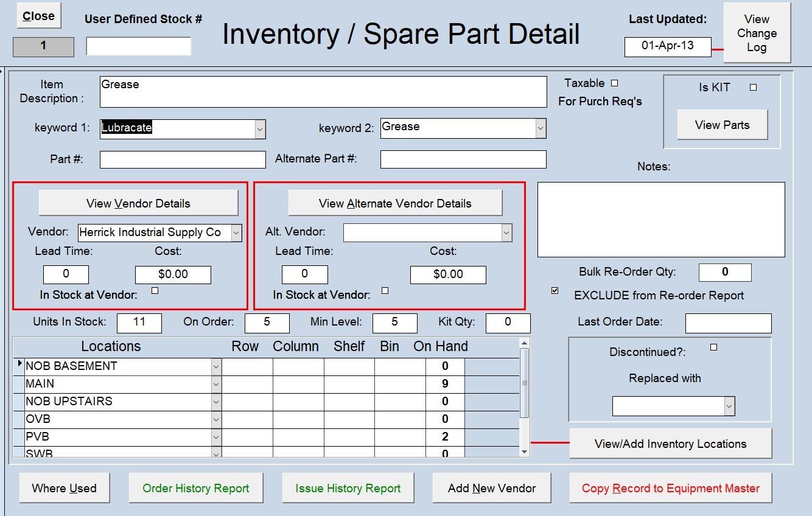Check the Is KIT checkbox
812x516 pixels.
pyautogui.click(x=753, y=87)
